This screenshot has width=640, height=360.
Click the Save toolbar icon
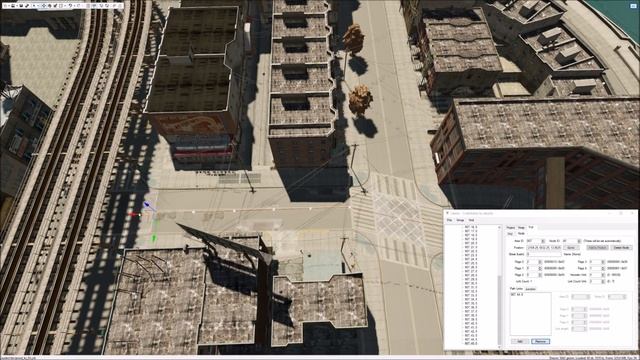tap(21, 6)
